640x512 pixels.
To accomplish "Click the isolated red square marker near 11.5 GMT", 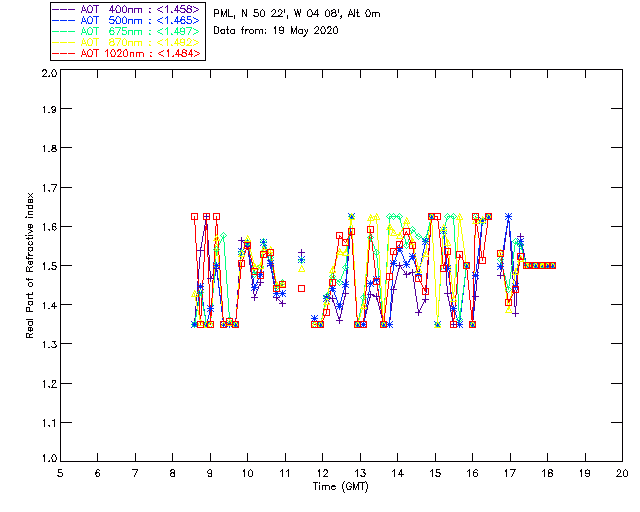I will 301,288.
